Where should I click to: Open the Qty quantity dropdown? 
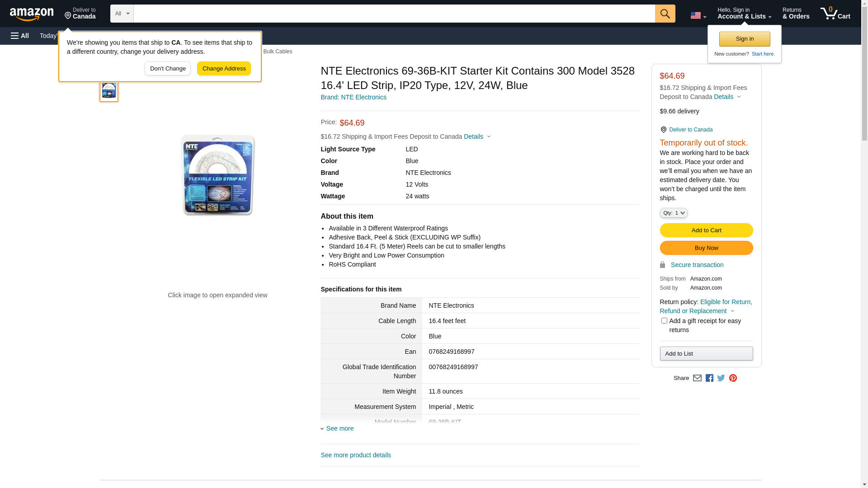click(673, 213)
